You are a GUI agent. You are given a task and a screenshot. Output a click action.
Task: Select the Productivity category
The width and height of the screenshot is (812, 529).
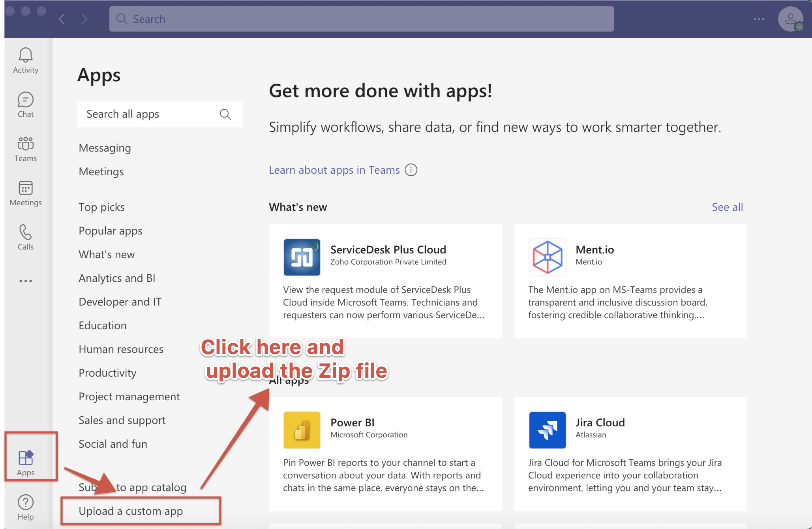pyautogui.click(x=108, y=373)
